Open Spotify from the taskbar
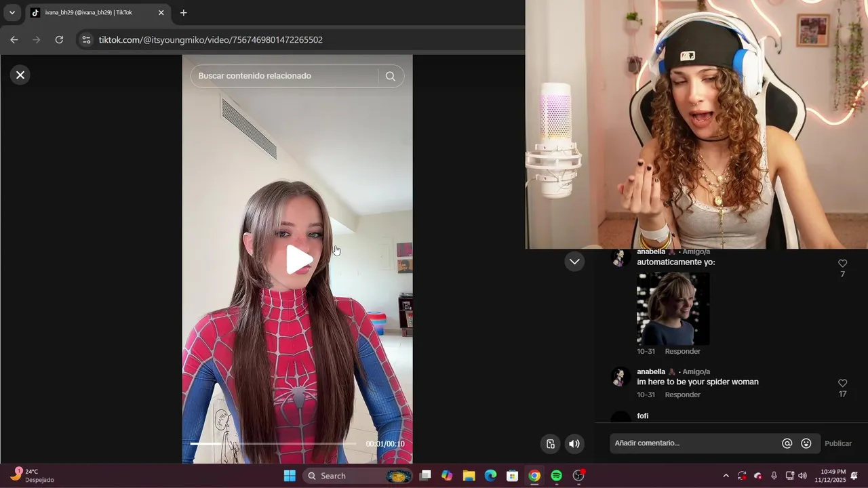868x488 pixels. tap(556, 476)
